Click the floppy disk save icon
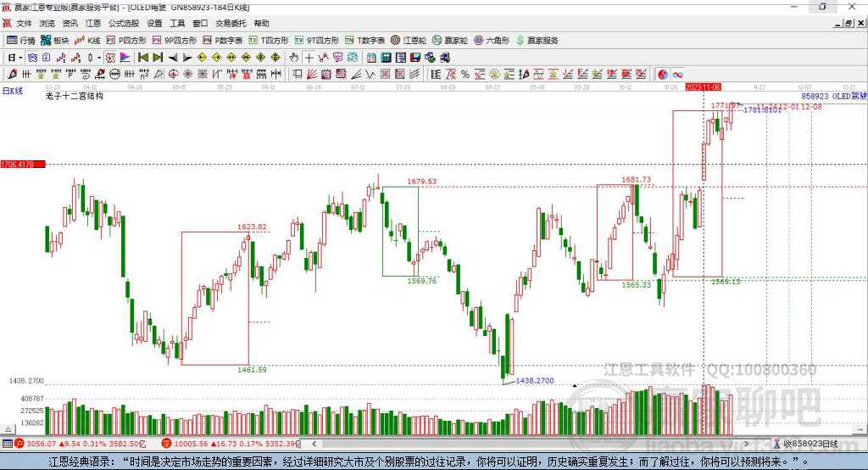The image size is (868, 470). click(415, 58)
